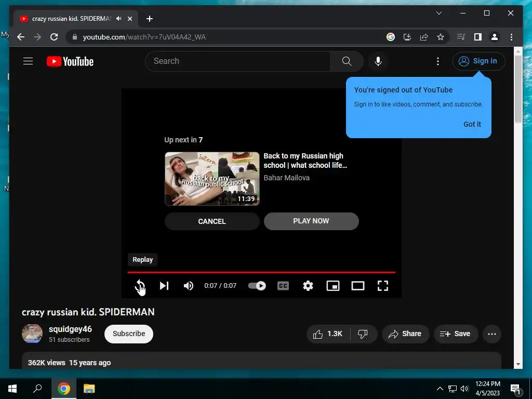This screenshot has width=532, height=399.
Task: Select the crazy russian kid tab
Action: tap(75, 19)
